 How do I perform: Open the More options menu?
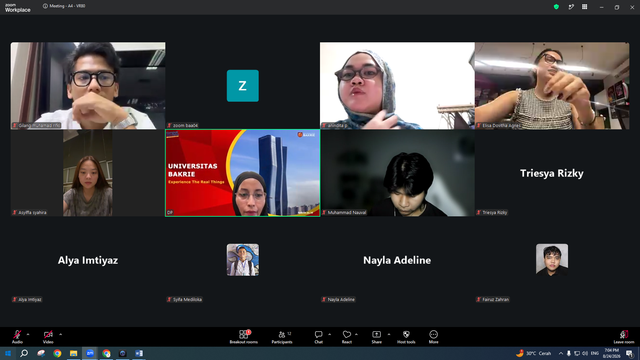point(433,337)
